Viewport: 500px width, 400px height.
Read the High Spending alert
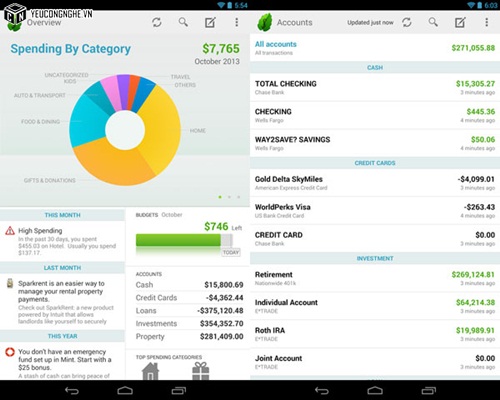[x=62, y=241]
